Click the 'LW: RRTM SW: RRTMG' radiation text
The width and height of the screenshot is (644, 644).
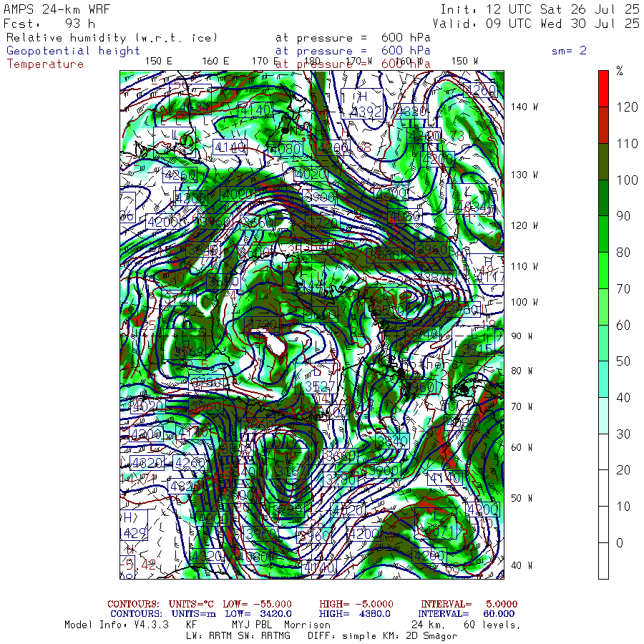click(x=238, y=636)
